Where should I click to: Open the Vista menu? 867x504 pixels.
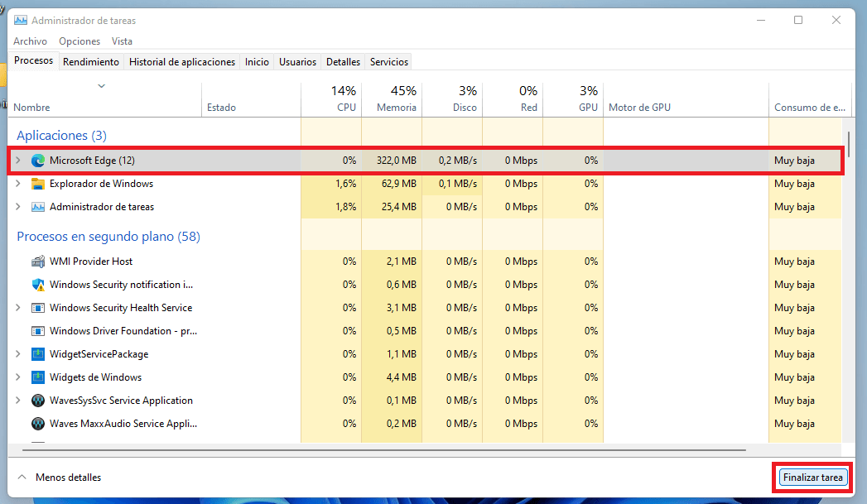[122, 41]
